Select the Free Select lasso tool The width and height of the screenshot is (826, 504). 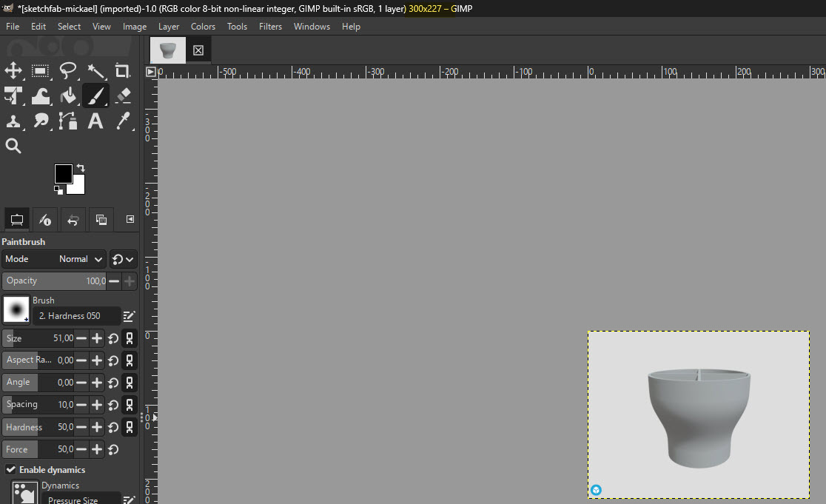[x=68, y=70]
